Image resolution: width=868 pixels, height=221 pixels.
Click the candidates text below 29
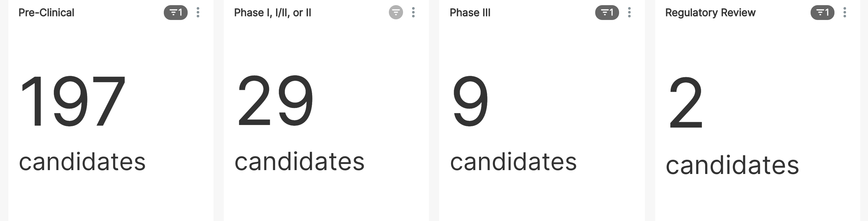click(299, 162)
